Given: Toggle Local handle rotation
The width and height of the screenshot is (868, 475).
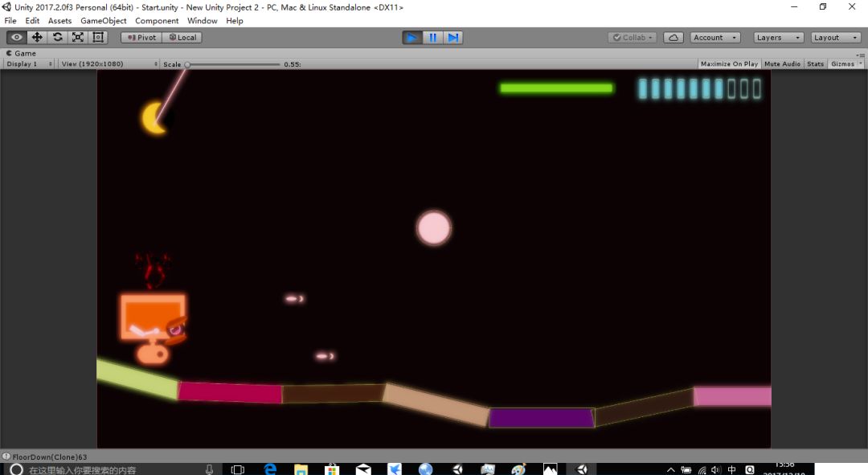Looking at the screenshot, I should (x=182, y=38).
